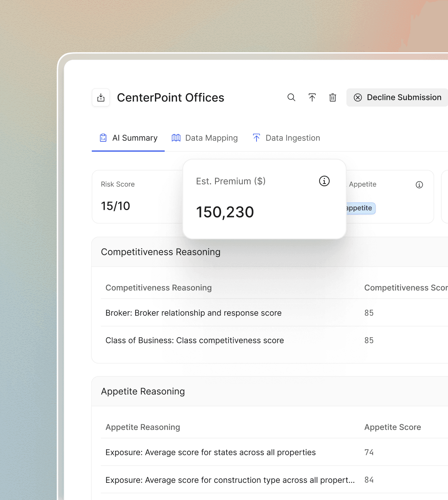Open the Data Ingestion tab

286,138
